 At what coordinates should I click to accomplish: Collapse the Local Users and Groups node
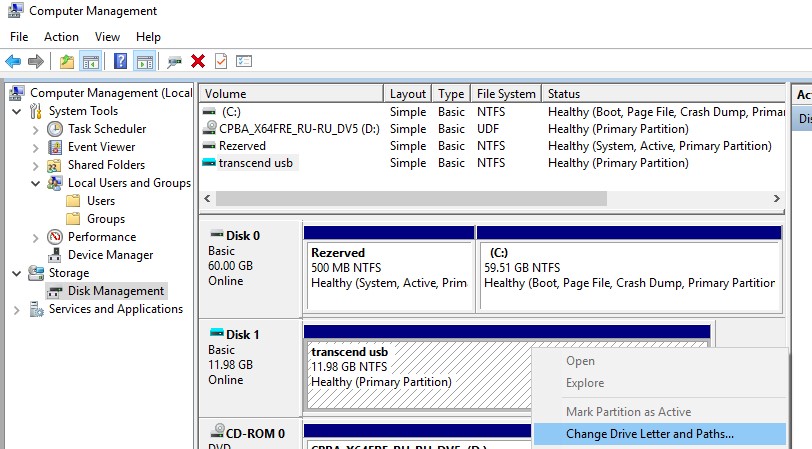point(36,183)
